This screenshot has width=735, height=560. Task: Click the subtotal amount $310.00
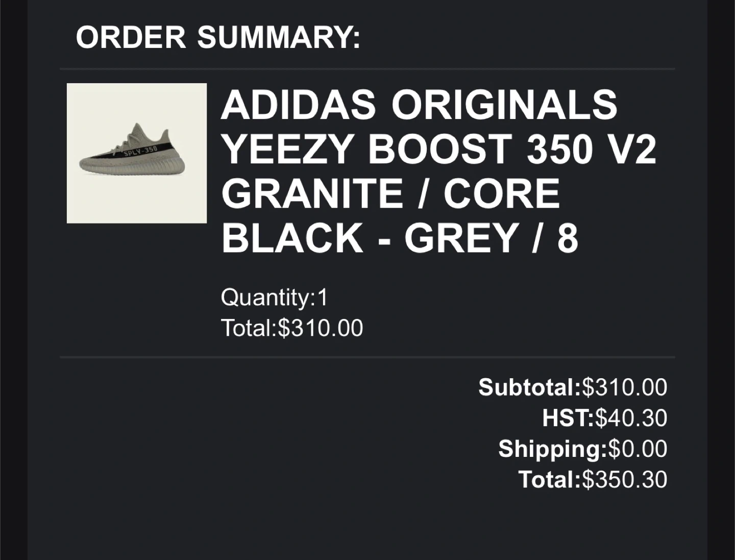click(x=625, y=387)
